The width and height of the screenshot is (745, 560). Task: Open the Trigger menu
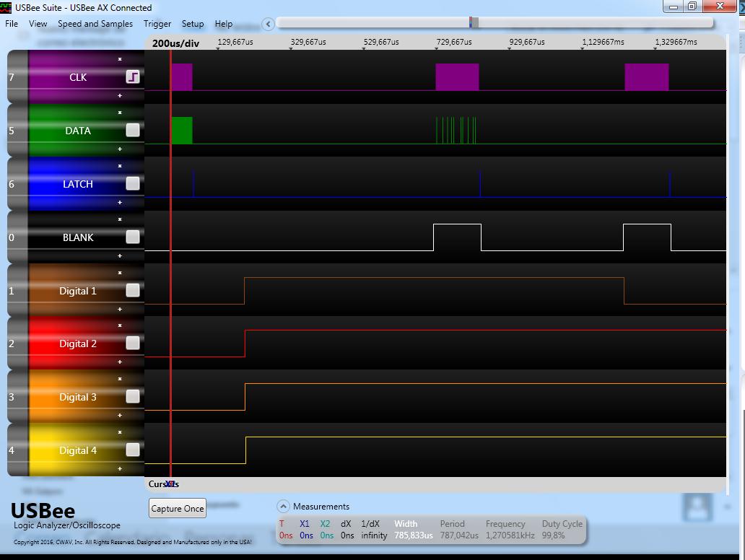[x=157, y=24]
